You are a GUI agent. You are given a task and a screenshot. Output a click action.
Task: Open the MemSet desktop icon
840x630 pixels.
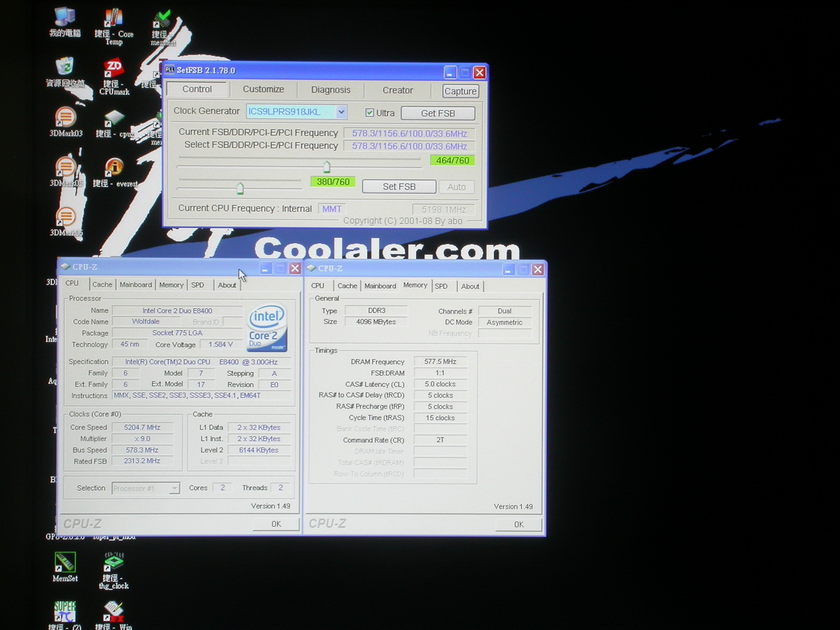65,567
